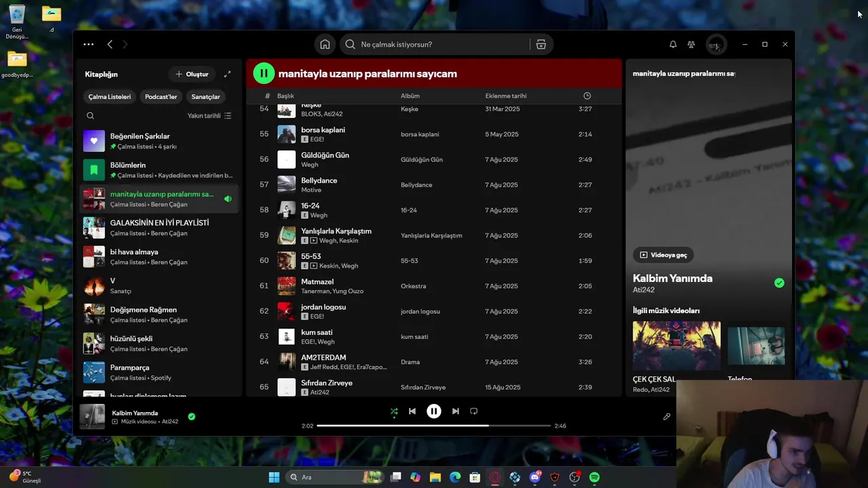
Task: Select the Çalma Listeleri filter
Action: click(110, 97)
